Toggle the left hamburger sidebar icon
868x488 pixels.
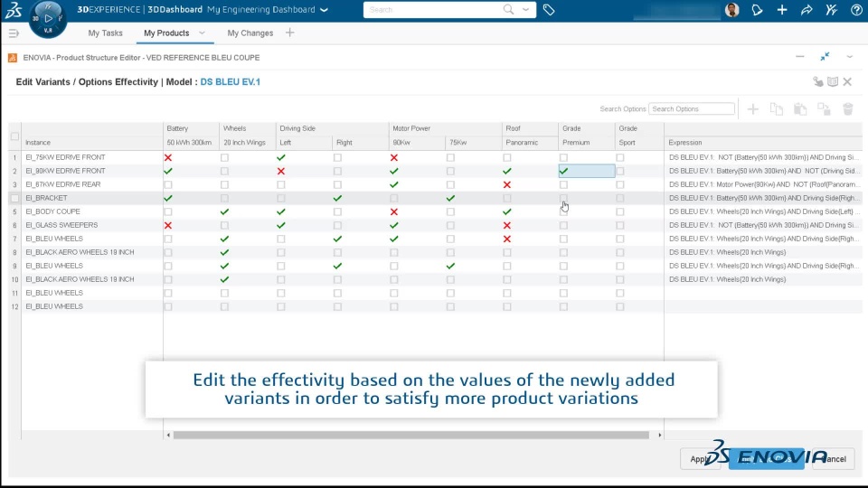click(x=14, y=33)
